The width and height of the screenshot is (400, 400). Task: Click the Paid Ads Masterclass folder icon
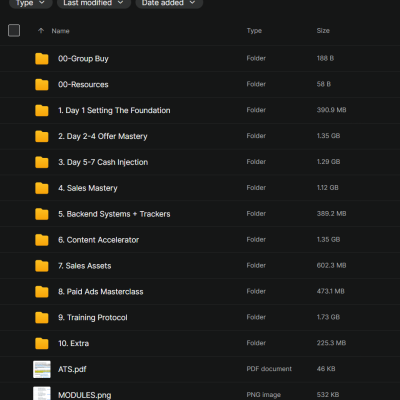click(x=42, y=292)
